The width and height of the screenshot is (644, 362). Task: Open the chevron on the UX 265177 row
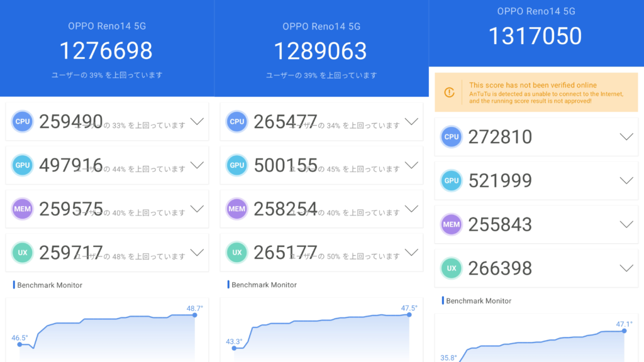(x=411, y=253)
